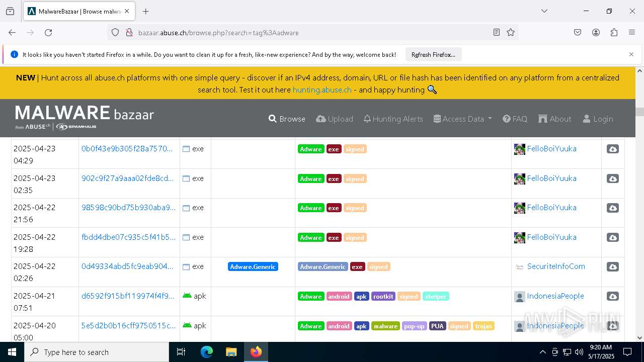Open FelloBoiYuuka reporter link in top row
The width and height of the screenshot is (644, 362).
[551, 149]
